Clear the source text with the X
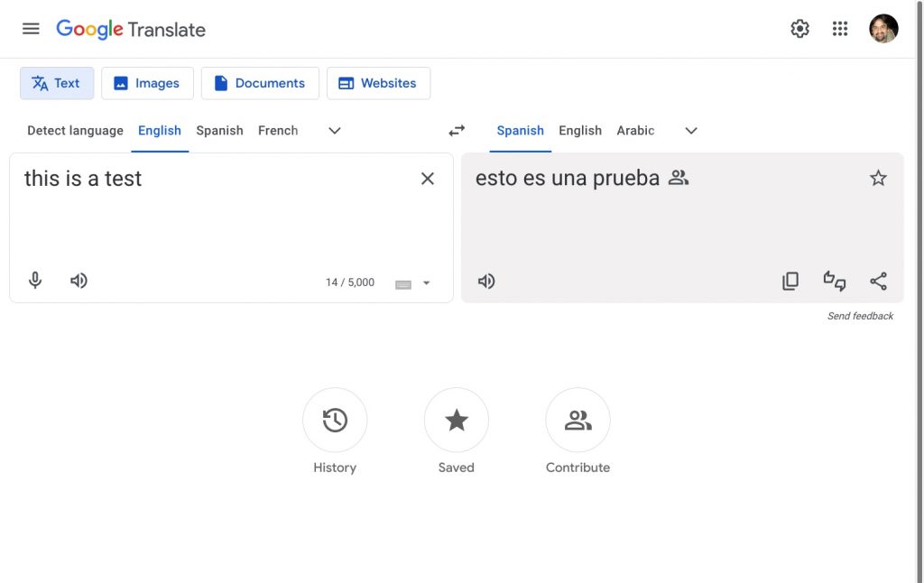This screenshot has width=924, height=583. pos(427,178)
